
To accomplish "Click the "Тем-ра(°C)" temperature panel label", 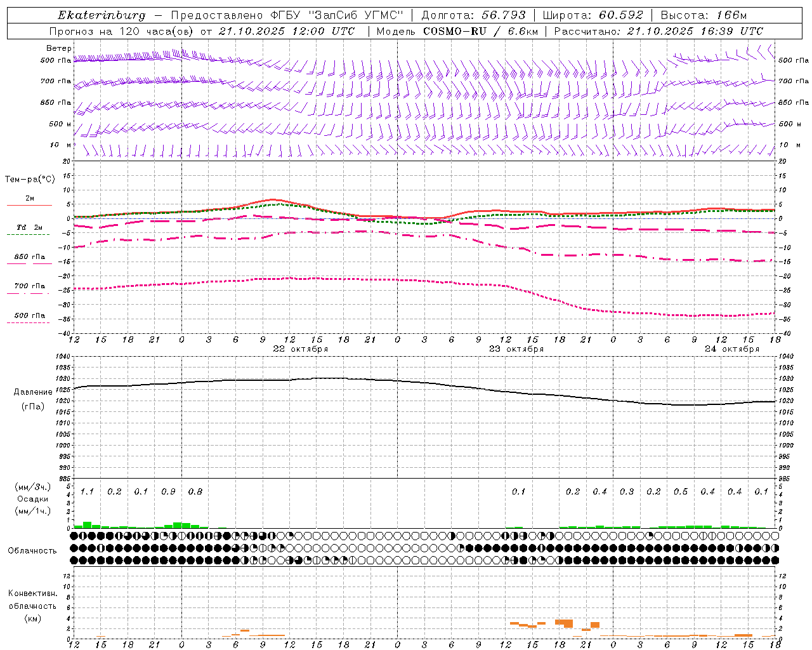I will pyautogui.click(x=30, y=180).
